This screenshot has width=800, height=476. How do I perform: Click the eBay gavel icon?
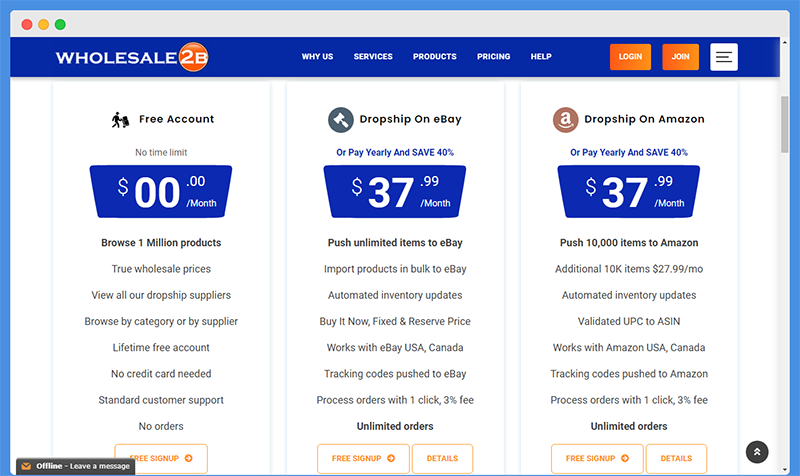(341, 120)
